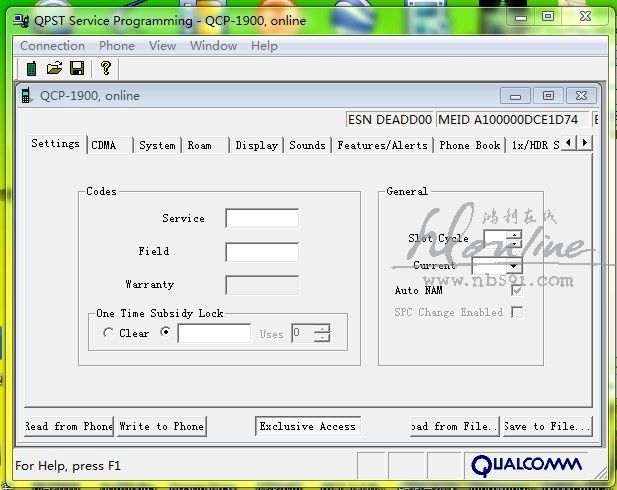Click the Read from Phone button

point(69,426)
